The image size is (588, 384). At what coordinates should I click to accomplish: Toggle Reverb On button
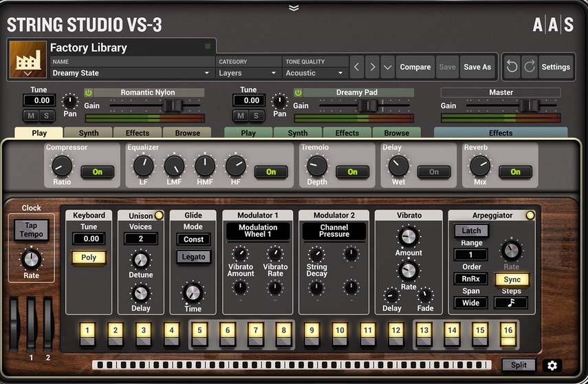point(515,172)
